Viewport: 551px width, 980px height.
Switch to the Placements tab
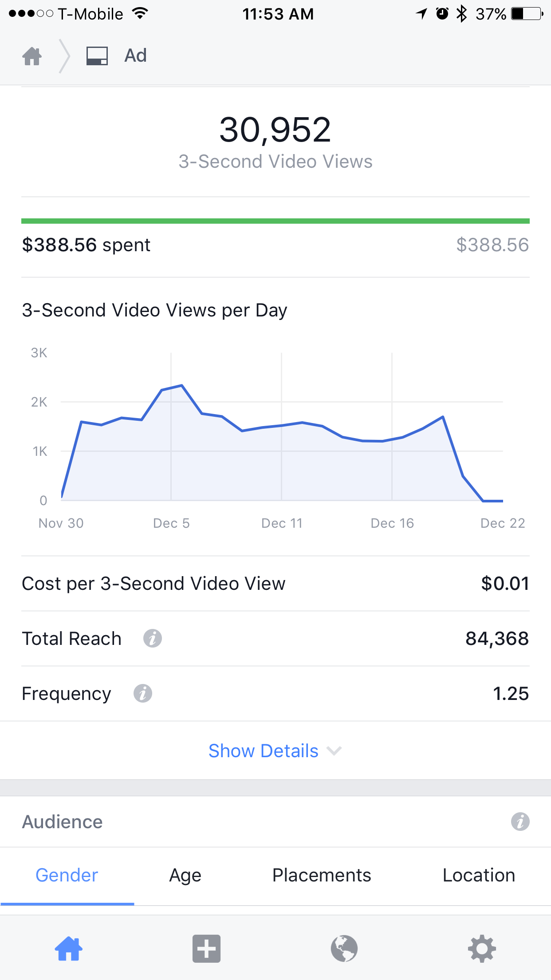(322, 875)
